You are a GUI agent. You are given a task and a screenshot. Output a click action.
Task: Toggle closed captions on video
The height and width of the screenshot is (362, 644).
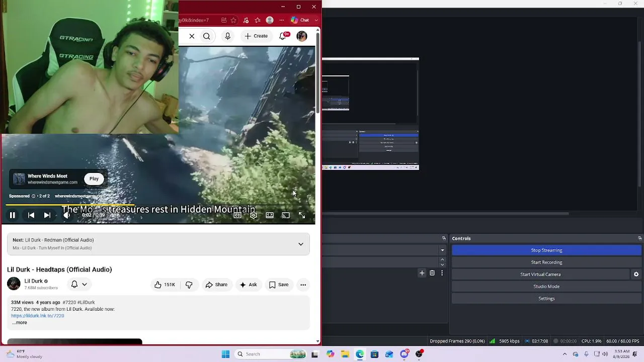(x=237, y=215)
